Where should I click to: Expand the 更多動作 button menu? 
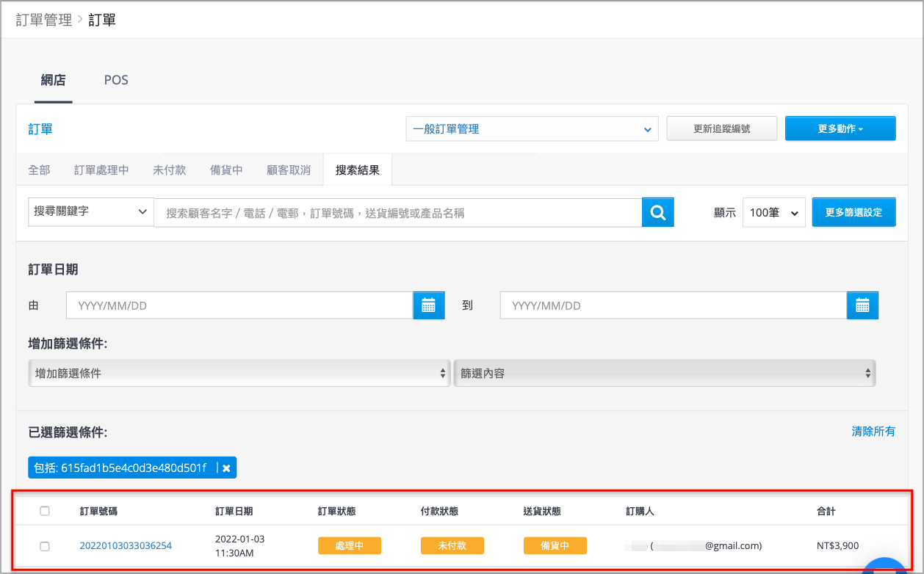click(x=840, y=128)
